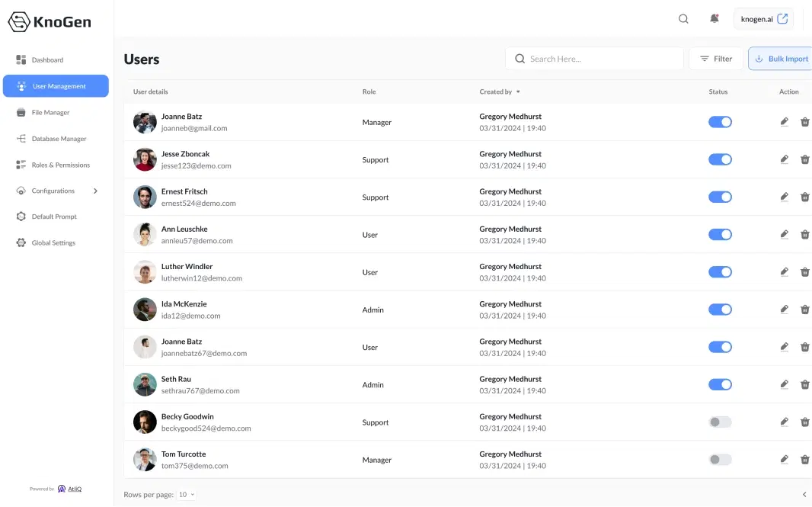Click trash icon for Tom Turcotte
The height and width of the screenshot is (507, 812).
pos(805,460)
